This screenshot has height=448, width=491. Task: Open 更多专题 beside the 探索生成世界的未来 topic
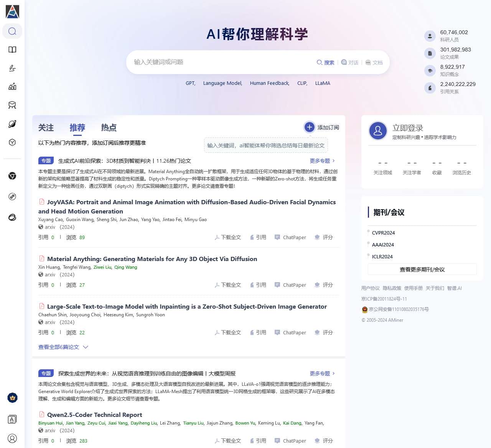coord(322,374)
